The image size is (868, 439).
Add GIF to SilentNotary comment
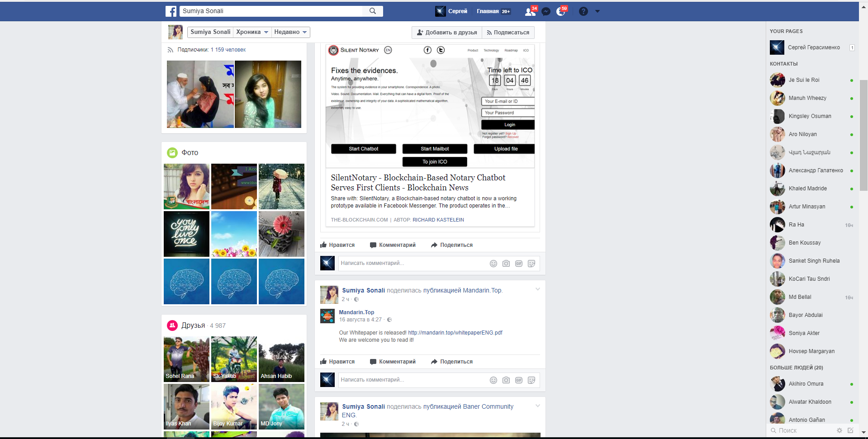pos(519,264)
